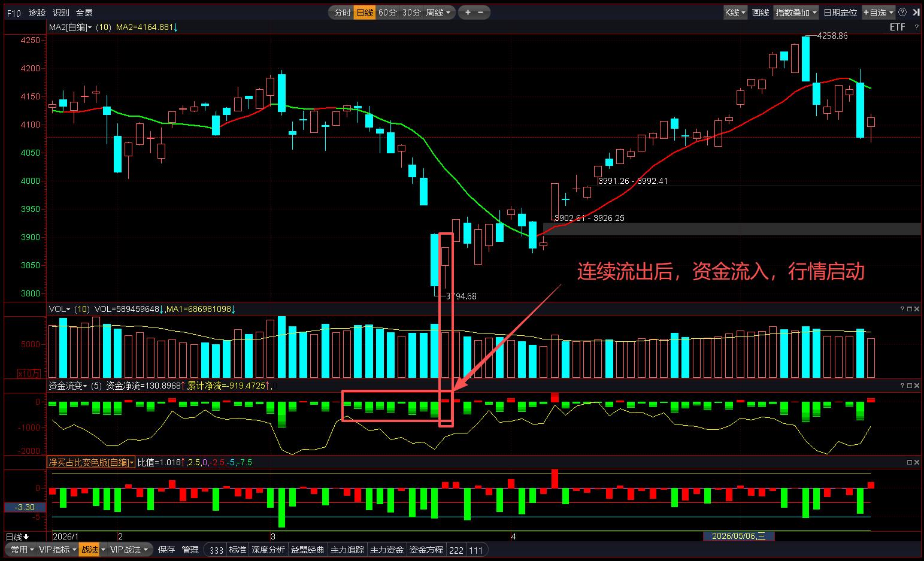Open the 诊股 stock diagnosis menu
The width and height of the screenshot is (924, 561).
(x=37, y=13)
